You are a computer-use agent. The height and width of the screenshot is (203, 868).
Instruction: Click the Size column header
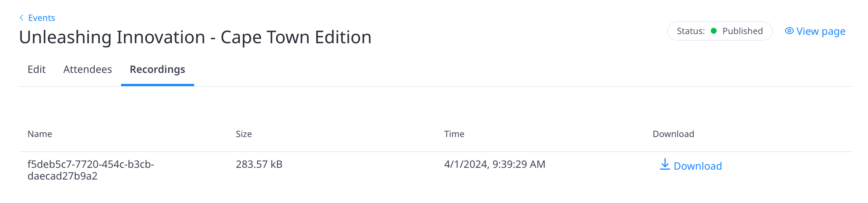[x=244, y=134]
